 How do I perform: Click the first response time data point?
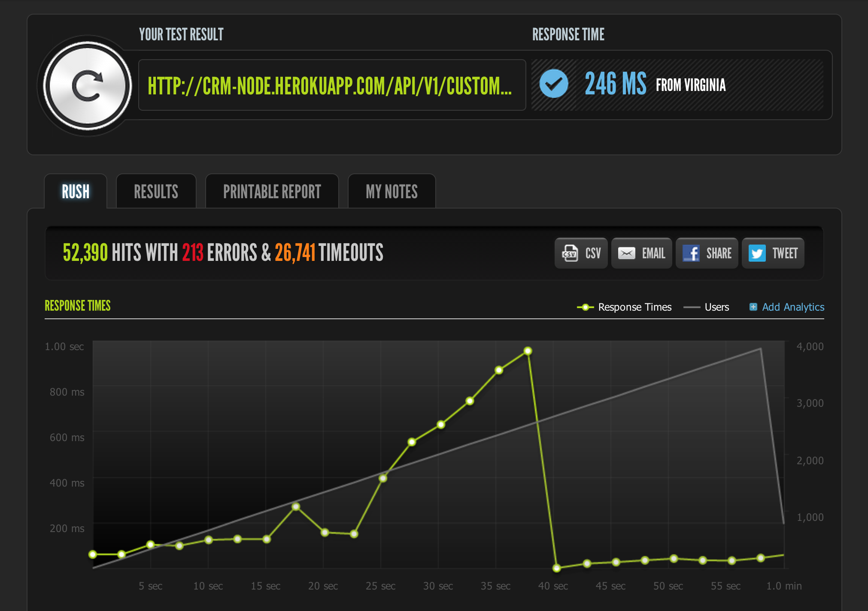click(93, 554)
